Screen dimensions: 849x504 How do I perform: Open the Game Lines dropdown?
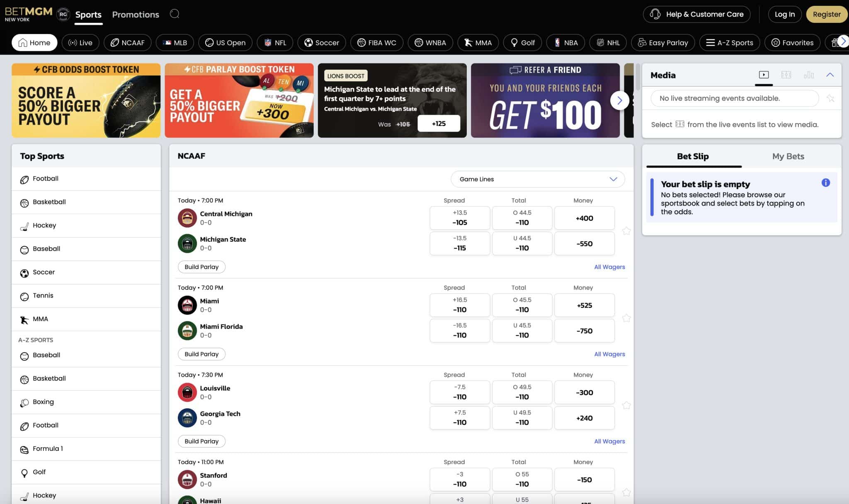pos(537,179)
